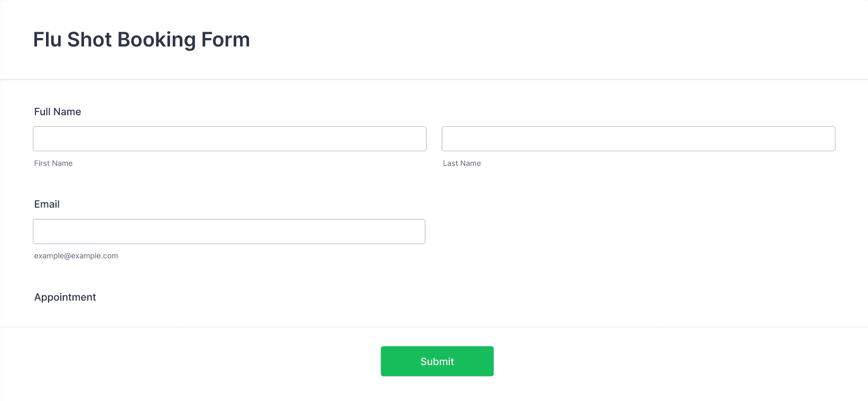The image size is (868, 401).
Task: Click the word Full in Full Name label
Action: click(x=42, y=111)
